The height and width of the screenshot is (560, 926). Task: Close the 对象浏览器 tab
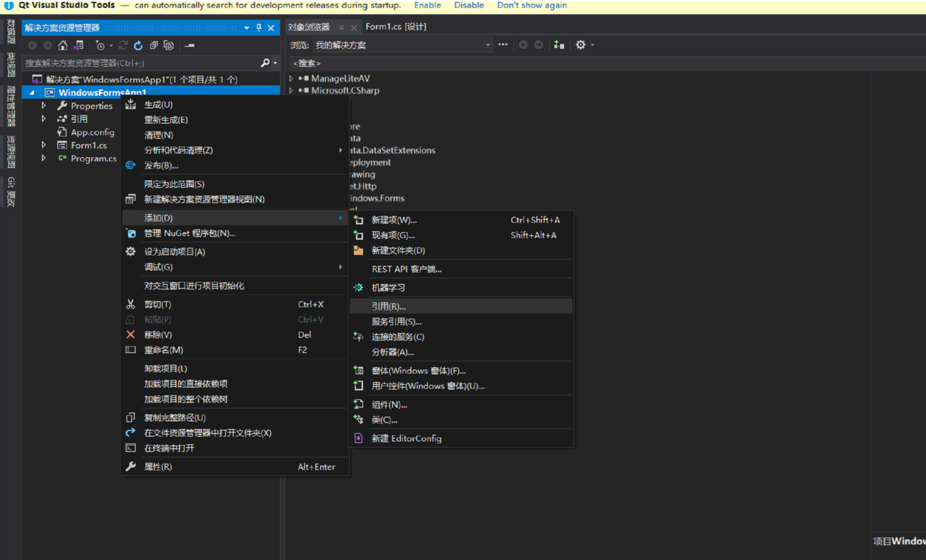[x=354, y=28]
